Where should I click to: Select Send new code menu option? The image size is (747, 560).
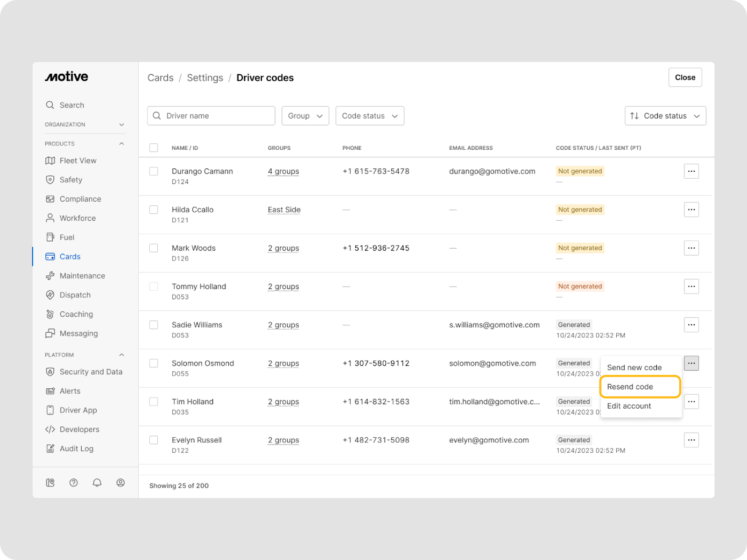pos(634,368)
